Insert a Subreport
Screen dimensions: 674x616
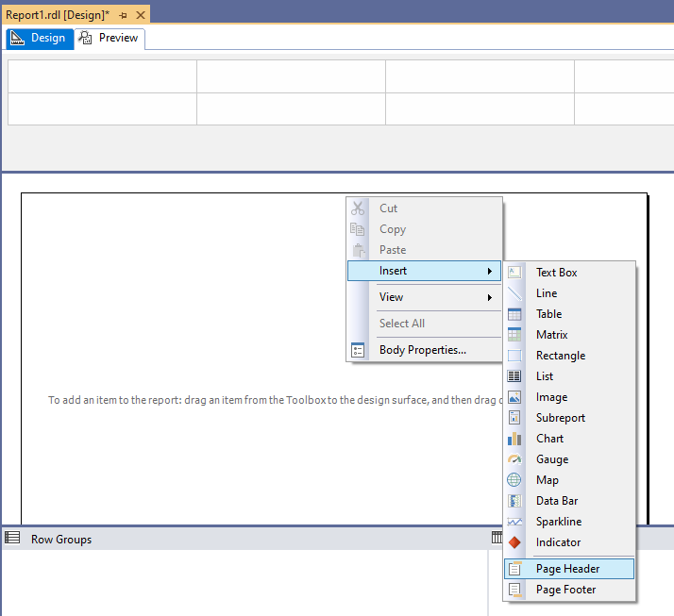569,418
